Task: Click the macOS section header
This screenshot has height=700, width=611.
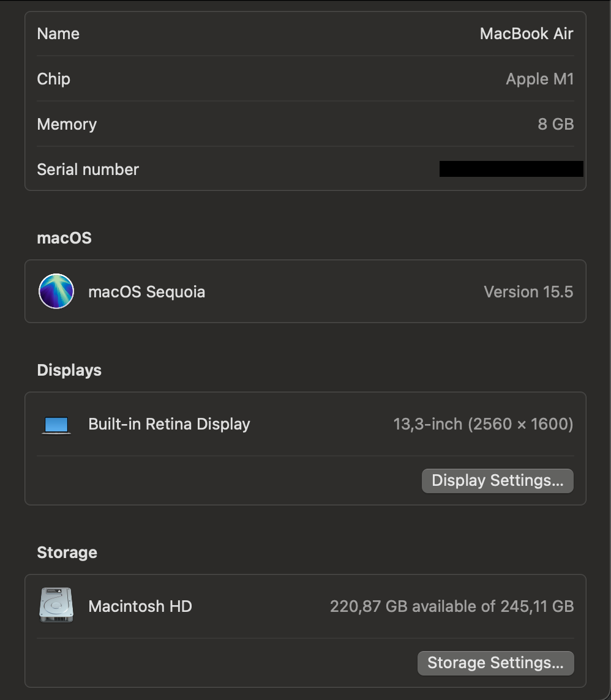Action: (64, 237)
